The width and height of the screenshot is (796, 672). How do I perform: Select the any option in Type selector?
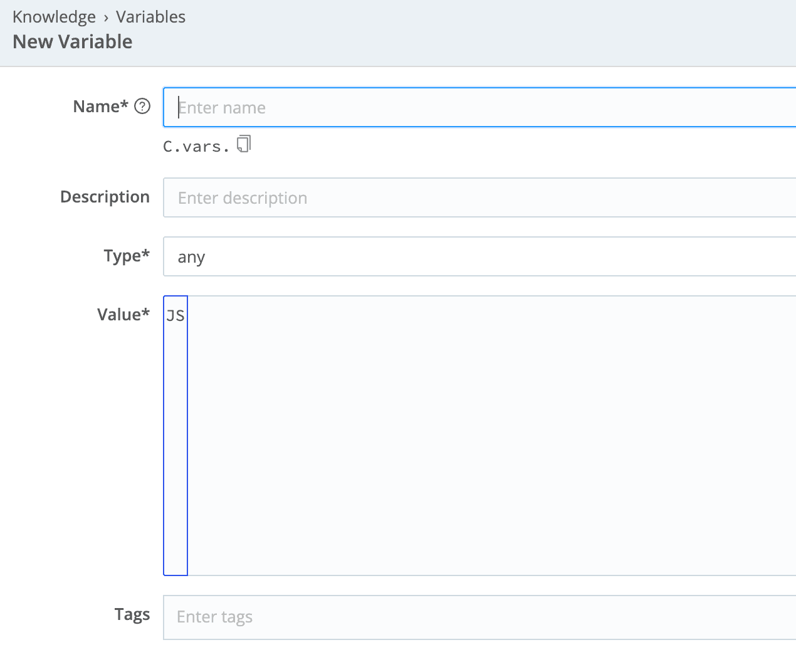(191, 256)
